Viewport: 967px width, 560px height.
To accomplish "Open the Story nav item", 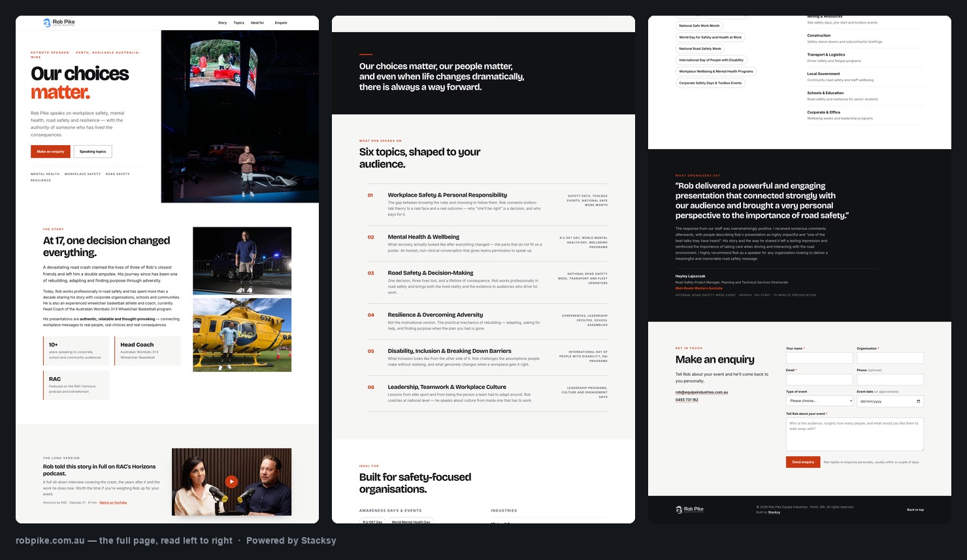I will coord(222,23).
